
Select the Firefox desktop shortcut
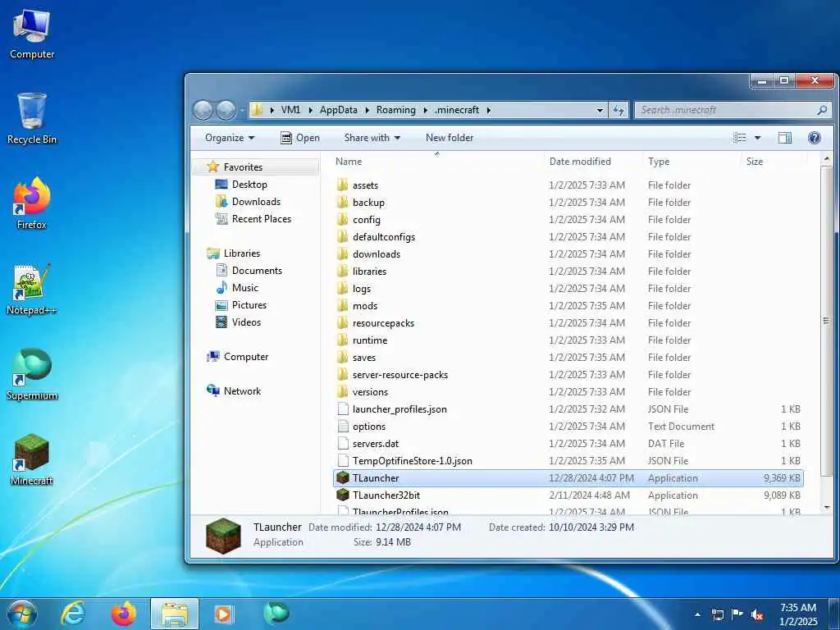[32, 203]
